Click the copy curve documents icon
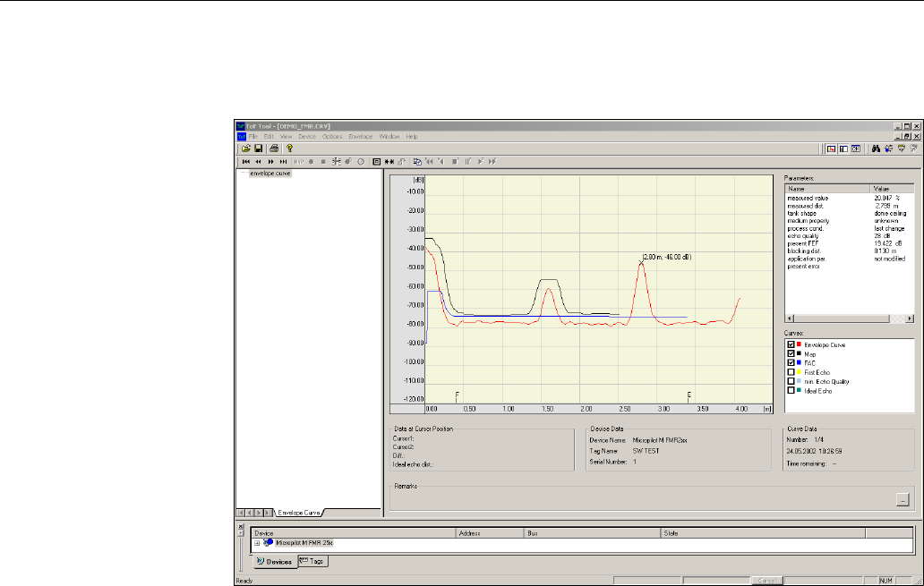 [417, 161]
